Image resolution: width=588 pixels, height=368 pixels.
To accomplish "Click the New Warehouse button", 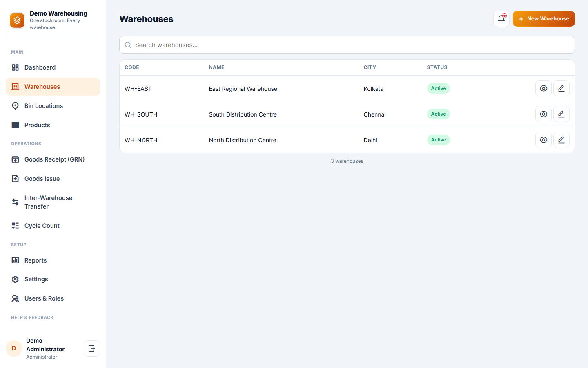I will tap(543, 19).
